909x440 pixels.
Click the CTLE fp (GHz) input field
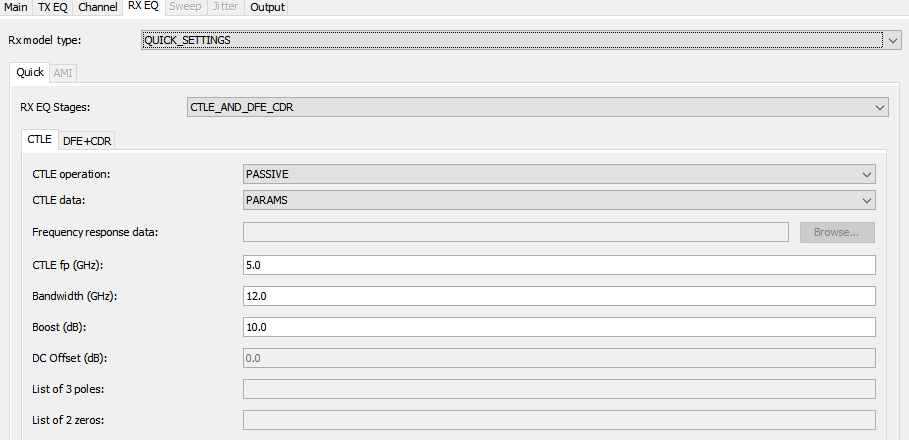560,265
